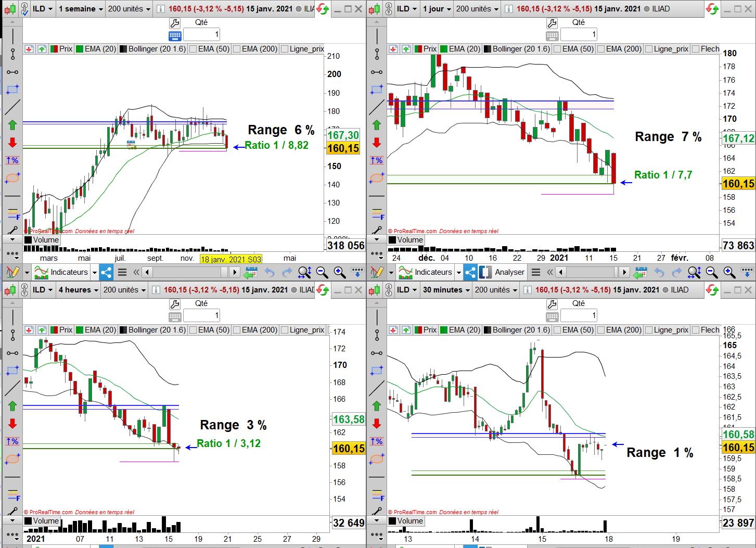The image size is (756, 548).
Task: Click the Analyser button
Action: tap(503, 272)
